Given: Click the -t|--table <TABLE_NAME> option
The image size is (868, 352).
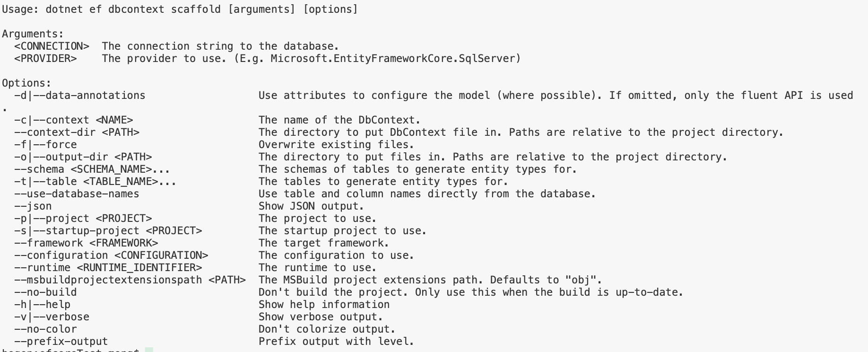Looking at the screenshot, I should [x=95, y=182].
